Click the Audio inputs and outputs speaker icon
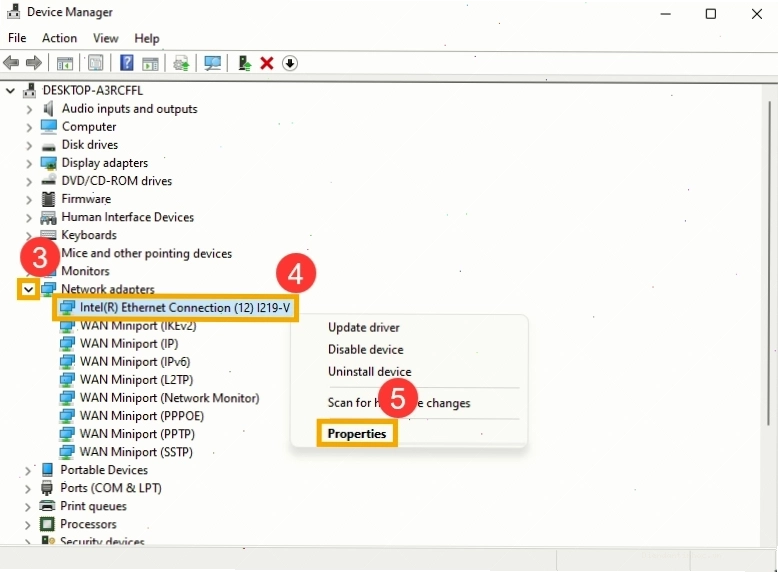The image size is (778, 572). tap(48, 109)
